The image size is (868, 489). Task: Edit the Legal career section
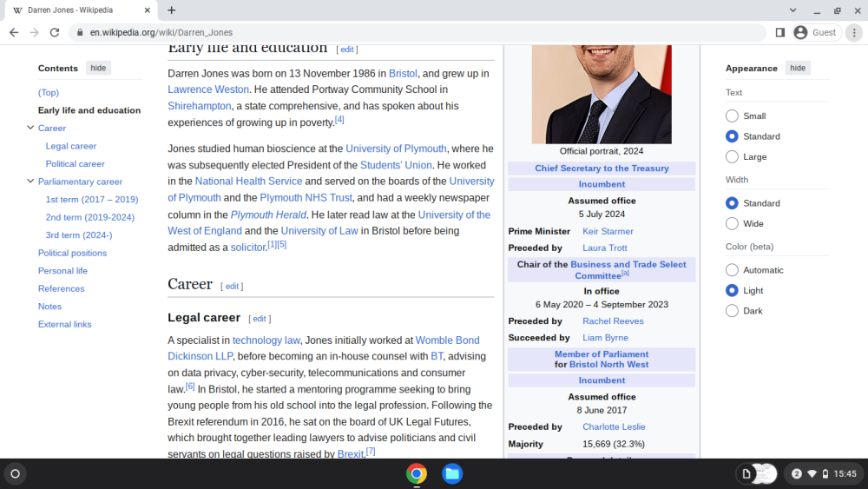coord(260,319)
